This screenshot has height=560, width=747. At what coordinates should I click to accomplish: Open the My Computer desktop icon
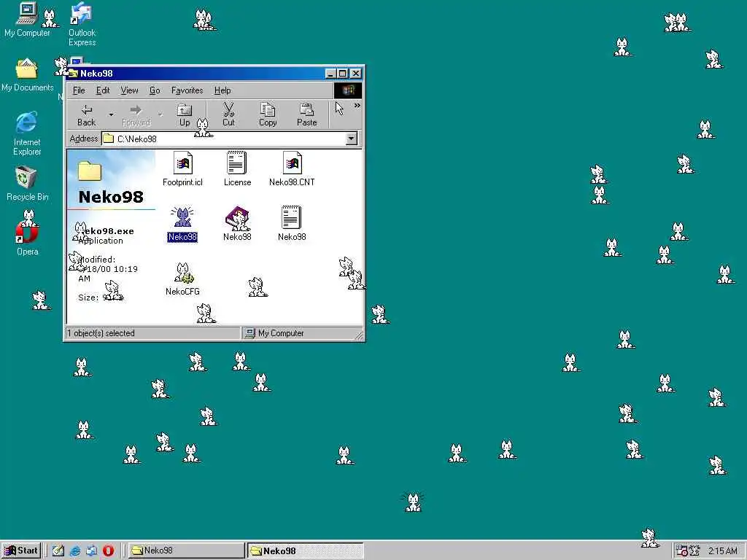[x=27, y=19]
